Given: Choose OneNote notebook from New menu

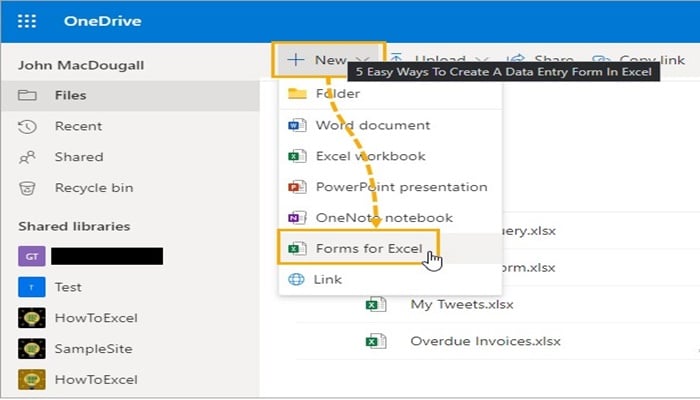Looking at the screenshot, I should [391, 218].
